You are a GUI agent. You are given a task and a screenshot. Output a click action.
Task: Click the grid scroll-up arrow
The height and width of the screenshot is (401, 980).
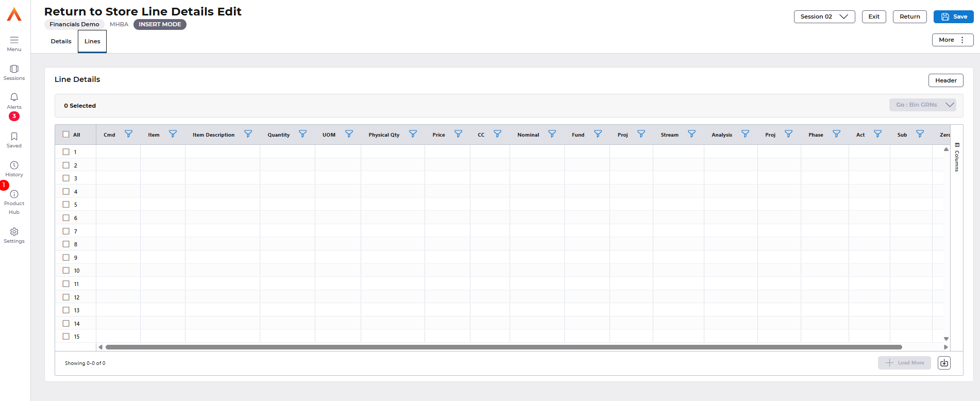pos(946,149)
